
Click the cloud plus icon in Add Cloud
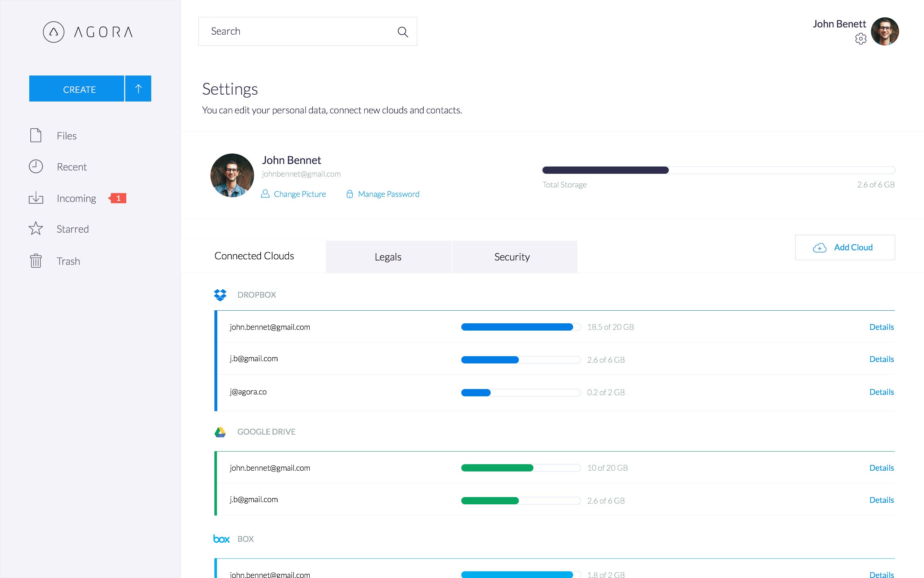pos(820,248)
